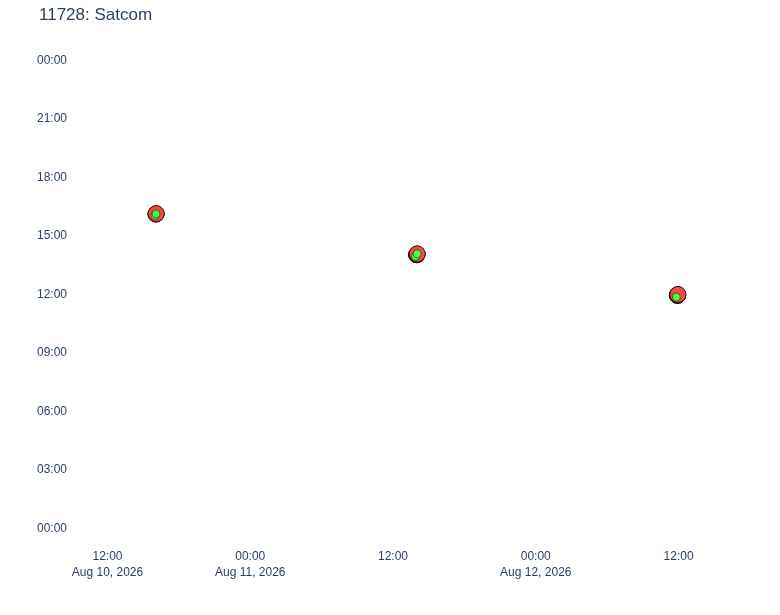Click the 06:00 y-axis label
This screenshot has width=780, height=615.
(52, 410)
